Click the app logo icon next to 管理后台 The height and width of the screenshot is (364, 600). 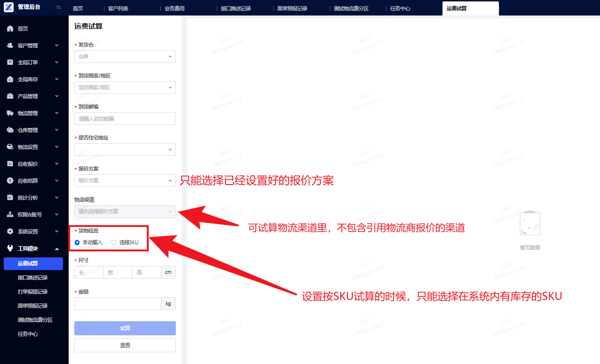coord(8,7)
